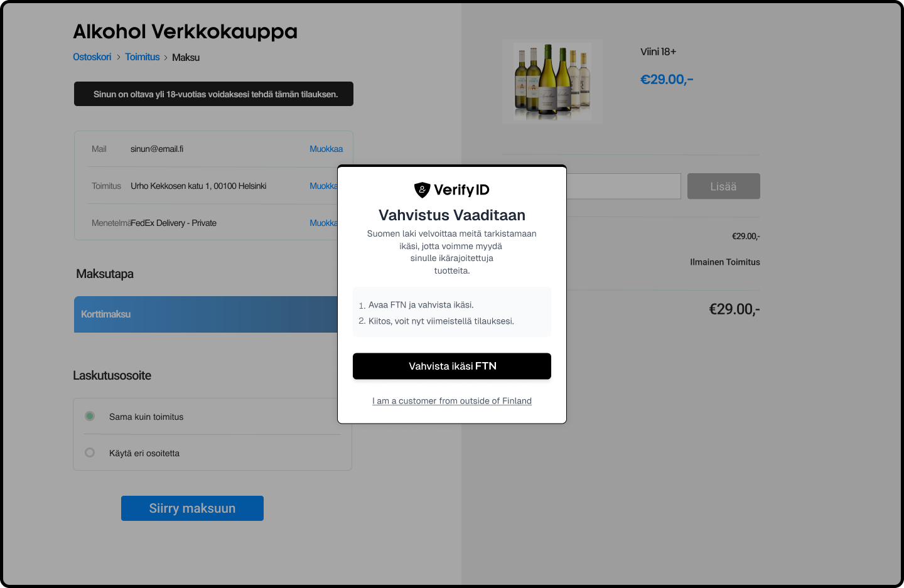Click the Siirry maksuun button

192,508
